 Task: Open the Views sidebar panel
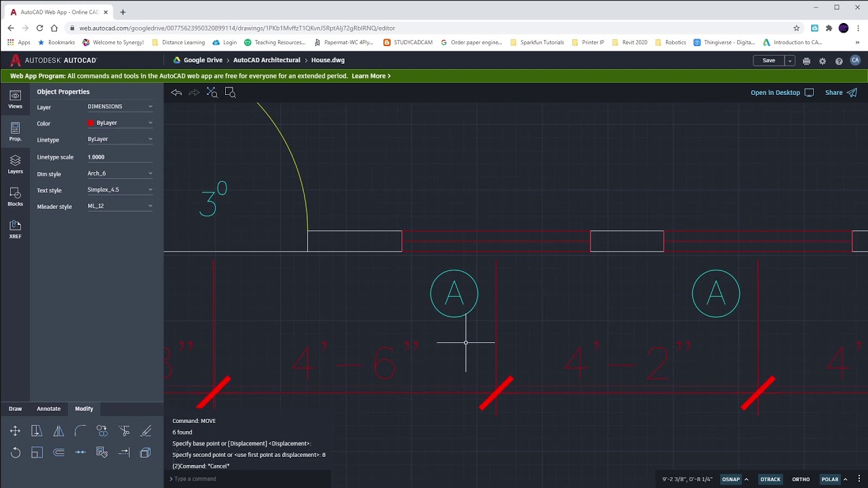[15, 99]
